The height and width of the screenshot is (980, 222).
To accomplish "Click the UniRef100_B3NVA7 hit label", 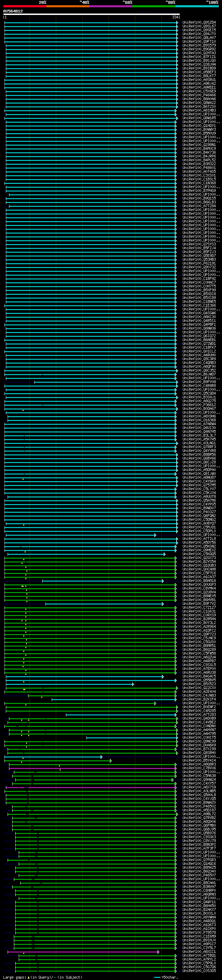I will (x=199, y=887).
